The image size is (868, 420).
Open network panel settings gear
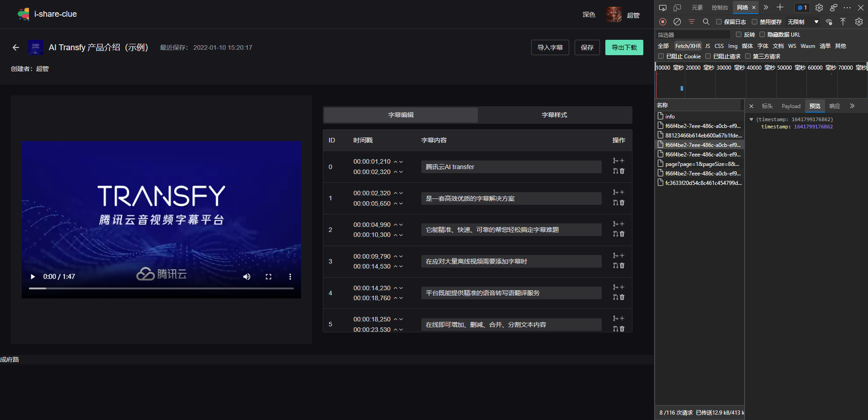pos(859,22)
